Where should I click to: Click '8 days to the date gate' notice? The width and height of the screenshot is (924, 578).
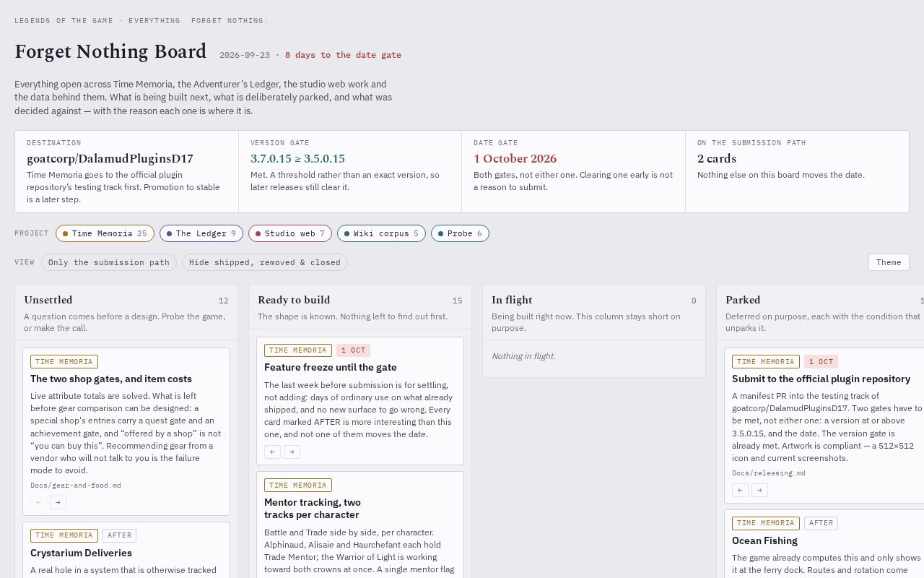(343, 55)
